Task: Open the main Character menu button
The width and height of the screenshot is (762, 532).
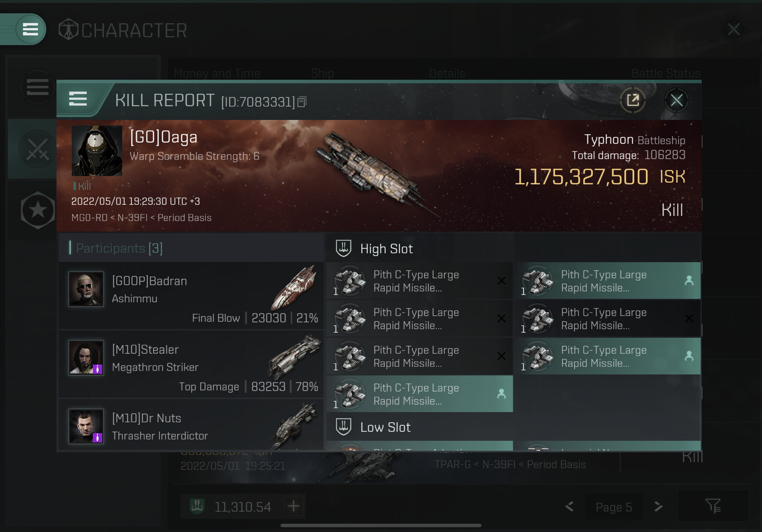Action: tap(30, 29)
